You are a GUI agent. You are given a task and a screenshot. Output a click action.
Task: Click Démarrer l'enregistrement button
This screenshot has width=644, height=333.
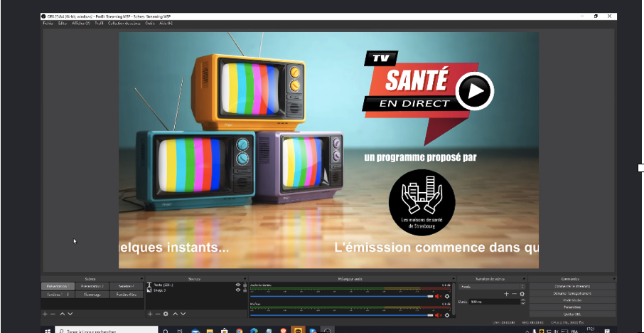572,294
